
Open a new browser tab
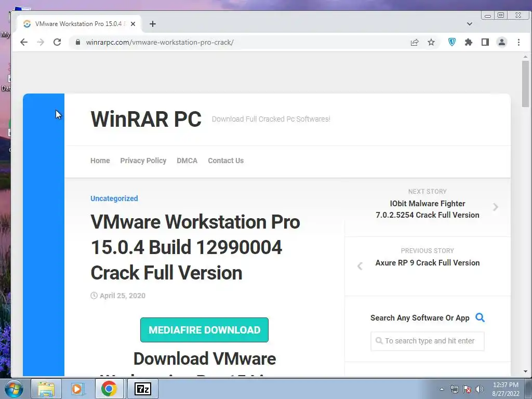153,24
